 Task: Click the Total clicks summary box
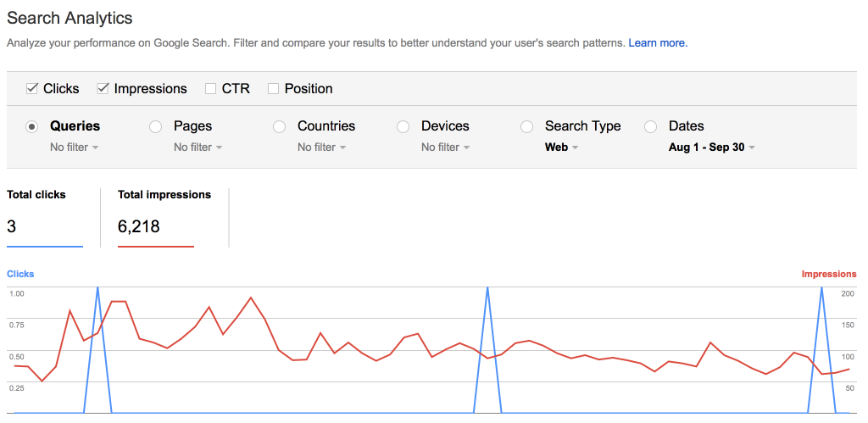[x=45, y=218]
